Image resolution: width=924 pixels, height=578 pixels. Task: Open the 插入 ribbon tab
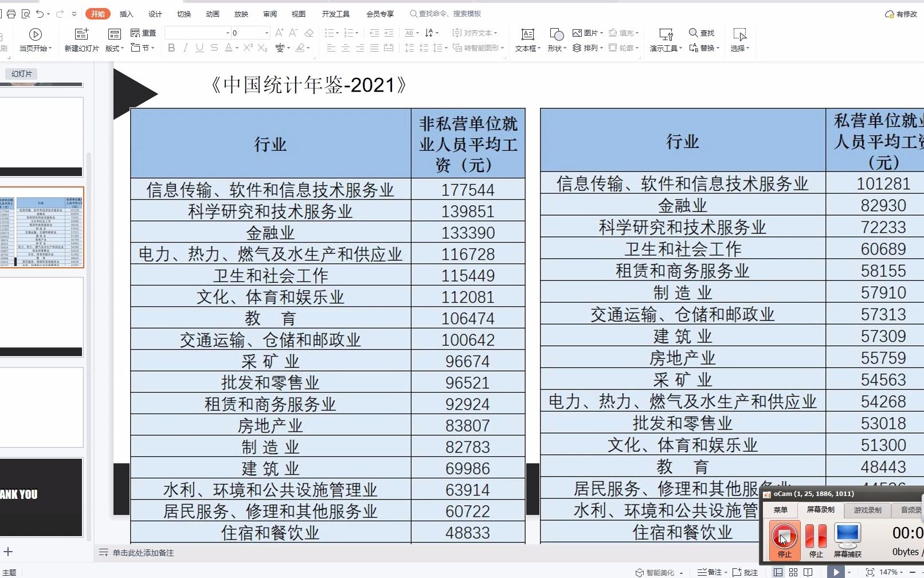(x=126, y=14)
